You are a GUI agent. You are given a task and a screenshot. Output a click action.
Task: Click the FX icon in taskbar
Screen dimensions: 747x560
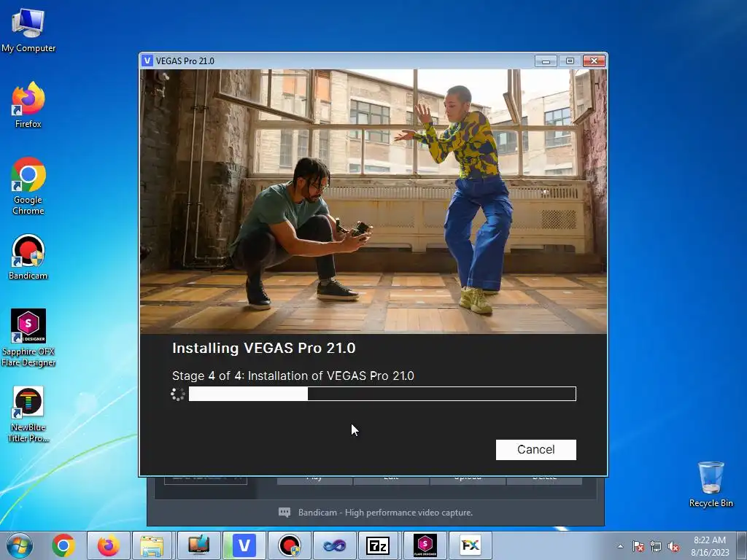click(x=471, y=545)
